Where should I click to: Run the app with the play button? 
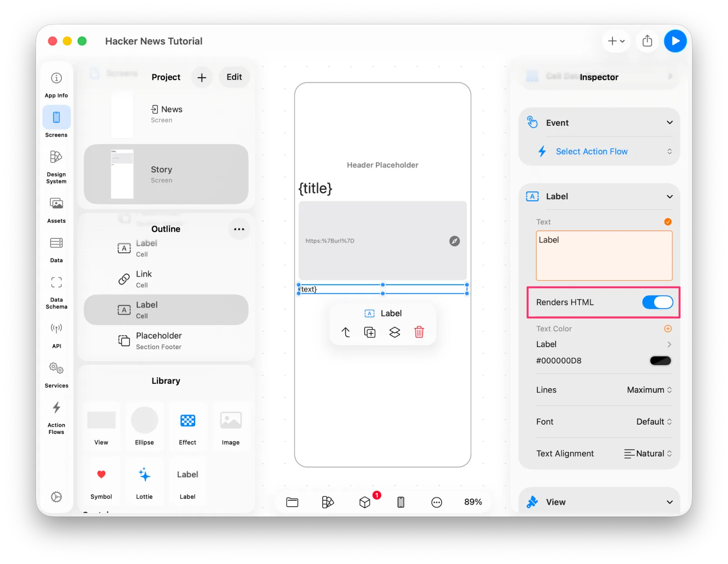675,41
